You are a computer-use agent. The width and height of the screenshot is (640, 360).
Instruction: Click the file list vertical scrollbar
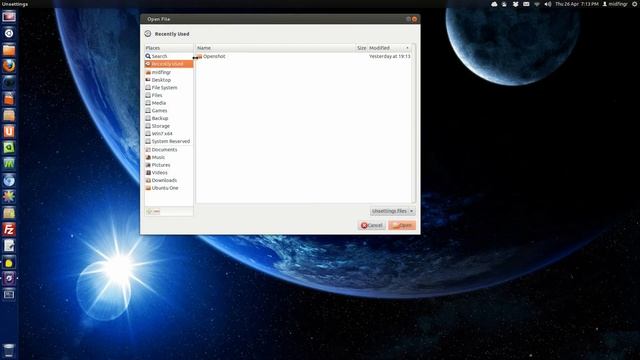tap(414, 122)
